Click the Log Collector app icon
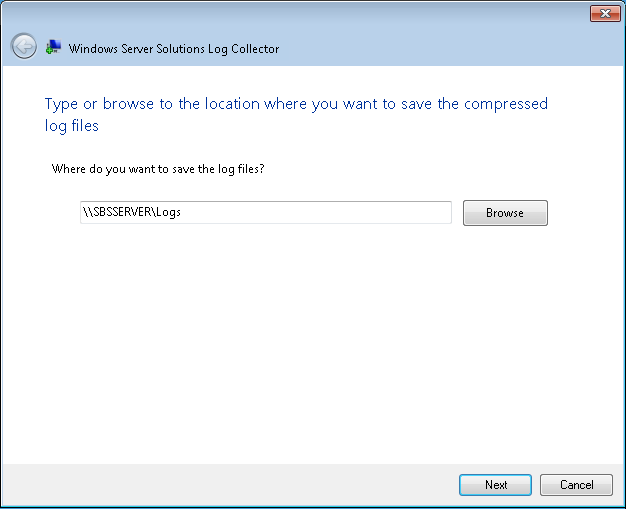 [53, 47]
